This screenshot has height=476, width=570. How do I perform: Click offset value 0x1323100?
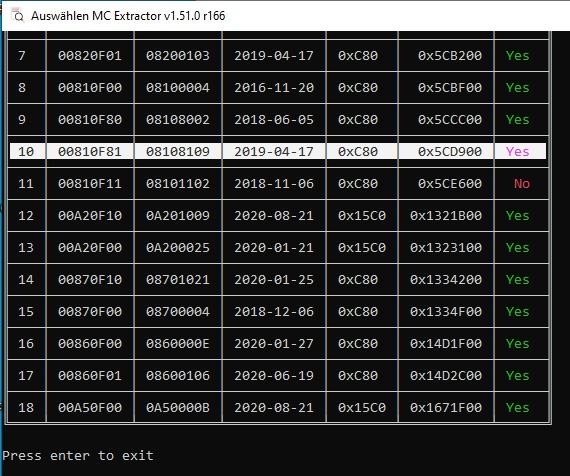click(x=446, y=248)
